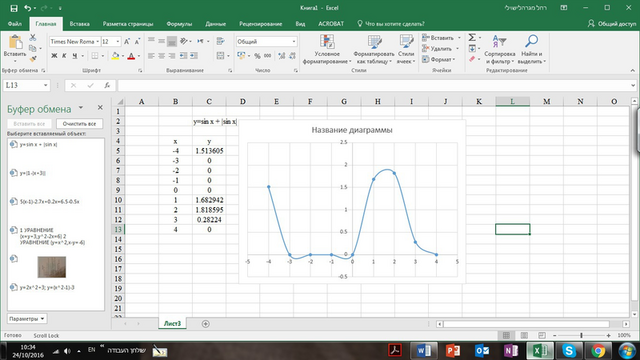Select clipboard item y=2x^2+3
Image resolution: width=640 pixels, height=360 pixels.
coord(47,287)
